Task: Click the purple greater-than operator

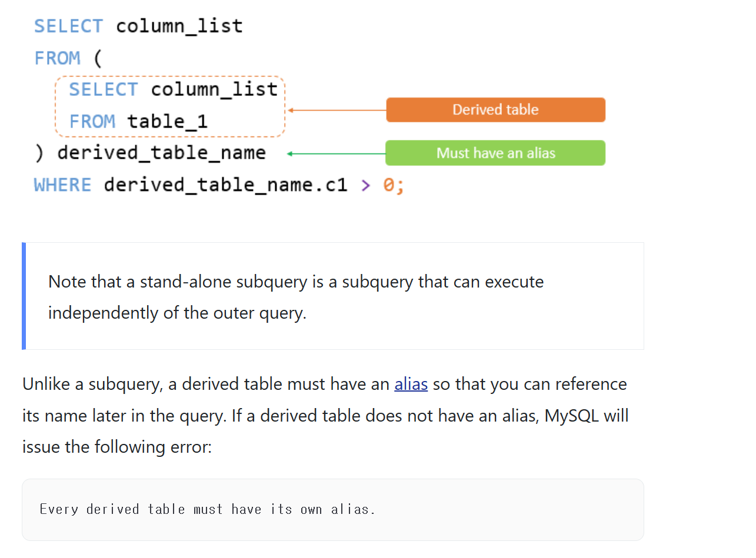Action: [x=366, y=185]
